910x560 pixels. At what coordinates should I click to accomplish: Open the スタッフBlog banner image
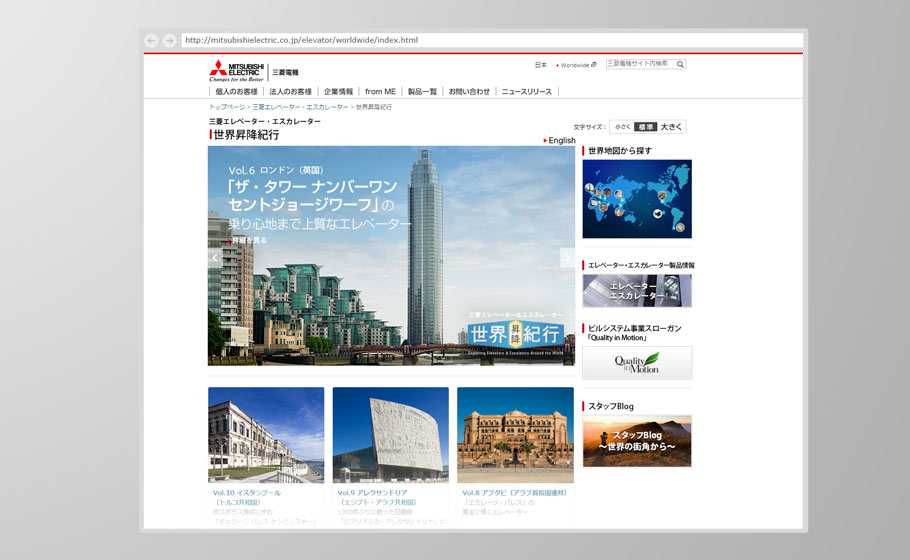(637, 440)
